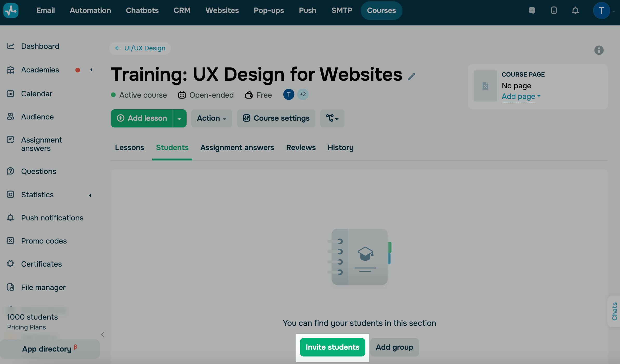Click the mobile phone icon in header

[x=554, y=11]
